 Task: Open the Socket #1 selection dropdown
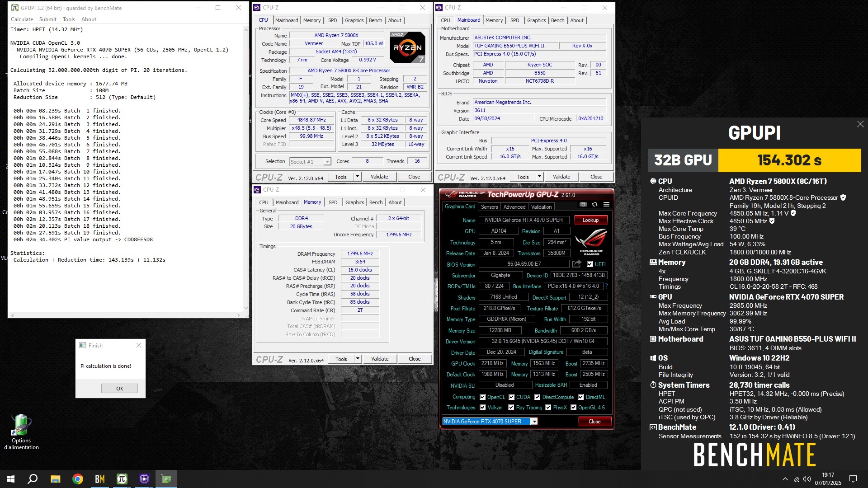point(327,162)
